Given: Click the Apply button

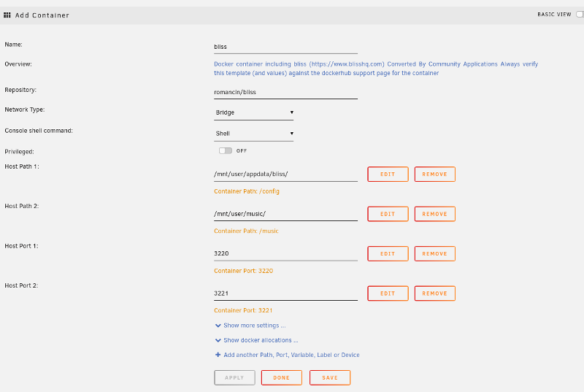Looking at the screenshot, I should click(234, 377).
